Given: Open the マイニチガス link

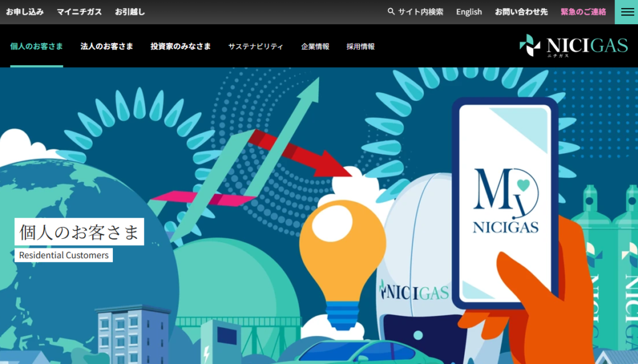Looking at the screenshot, I should [79, 12].
